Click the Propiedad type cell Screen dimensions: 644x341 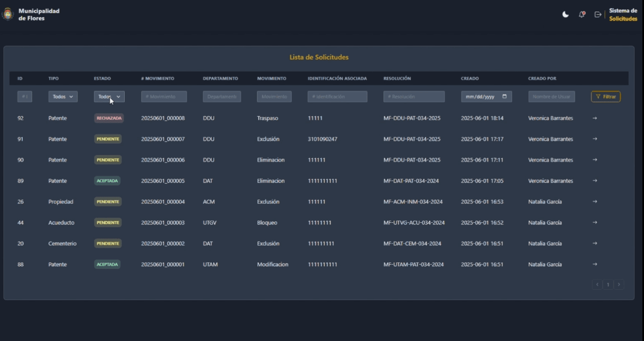pos(61,202)
